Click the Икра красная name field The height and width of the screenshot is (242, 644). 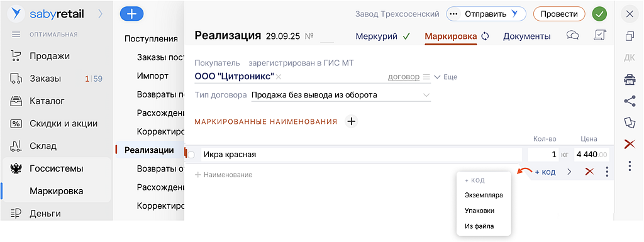pyautogui.click(x=362, y=155)
